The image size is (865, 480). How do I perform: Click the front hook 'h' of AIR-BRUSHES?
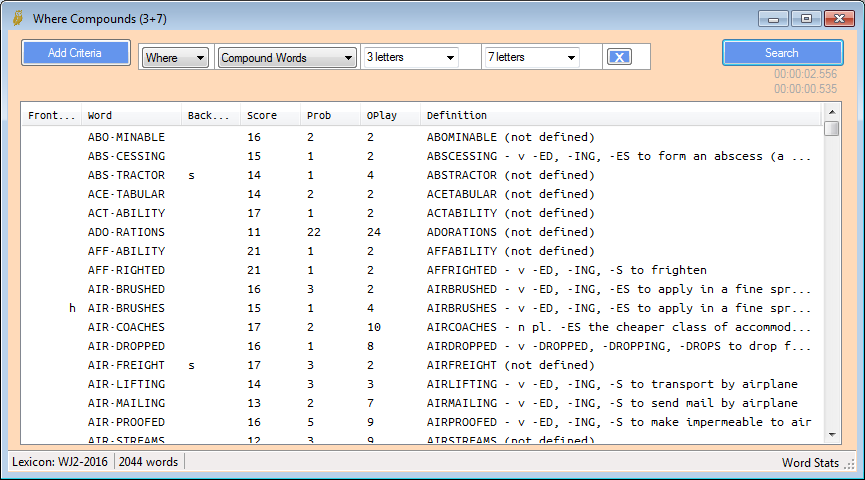[x=72, y=308]
